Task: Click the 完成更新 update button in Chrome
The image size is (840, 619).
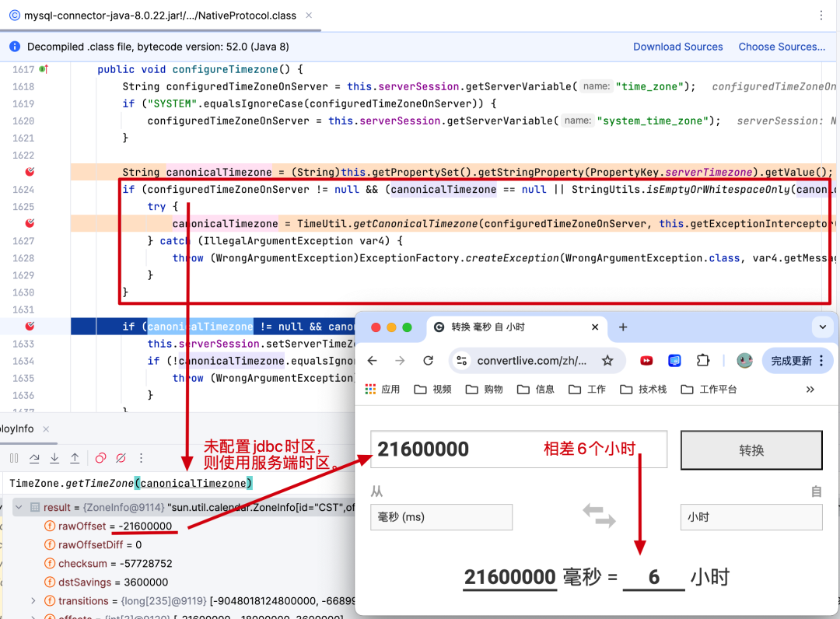Action: pos(797,360)
